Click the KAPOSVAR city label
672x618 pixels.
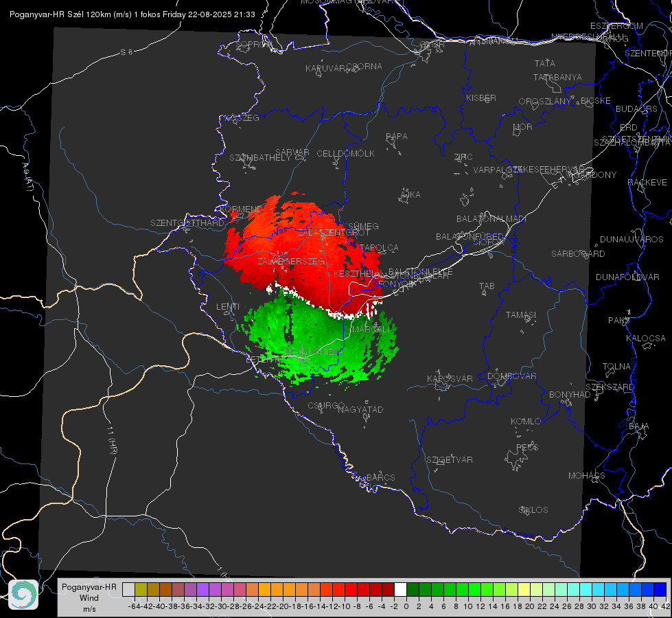click(x=450, y=378)
